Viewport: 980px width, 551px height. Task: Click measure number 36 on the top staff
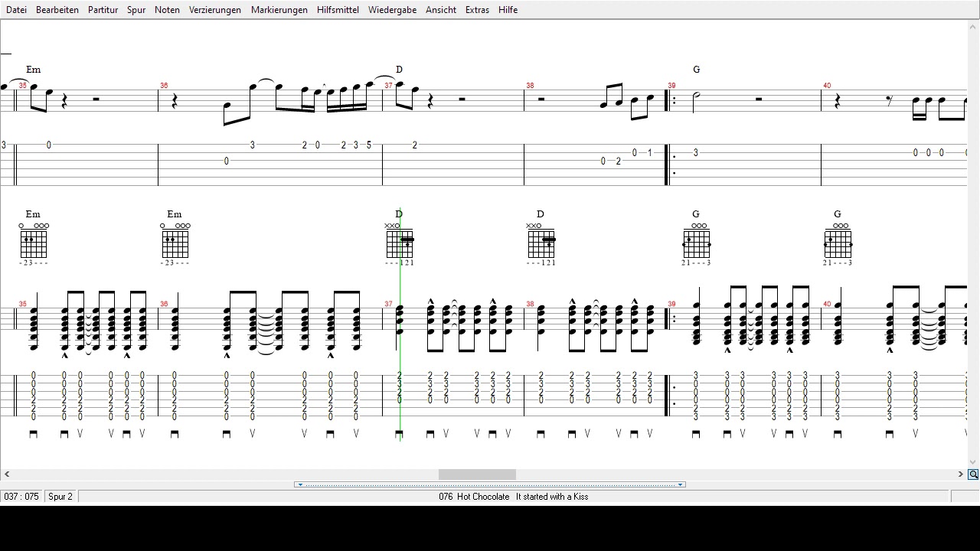[x=164, y=86]
